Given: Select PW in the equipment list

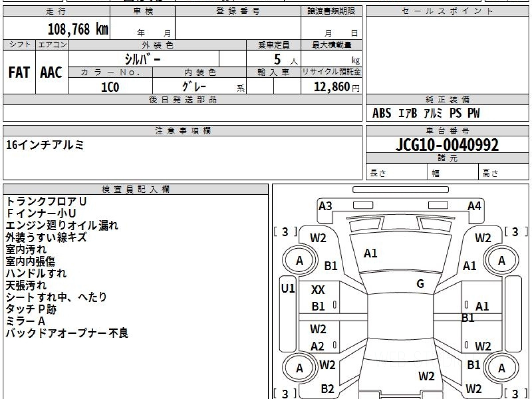Looking at the screenshot, I should (473, 113).
